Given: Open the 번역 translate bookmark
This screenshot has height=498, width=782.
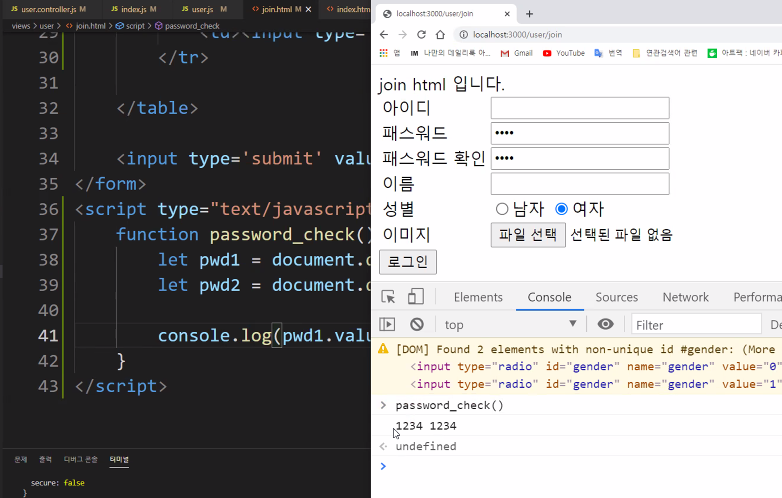Looking at the screenshot, I should click(x=608, y=53).
